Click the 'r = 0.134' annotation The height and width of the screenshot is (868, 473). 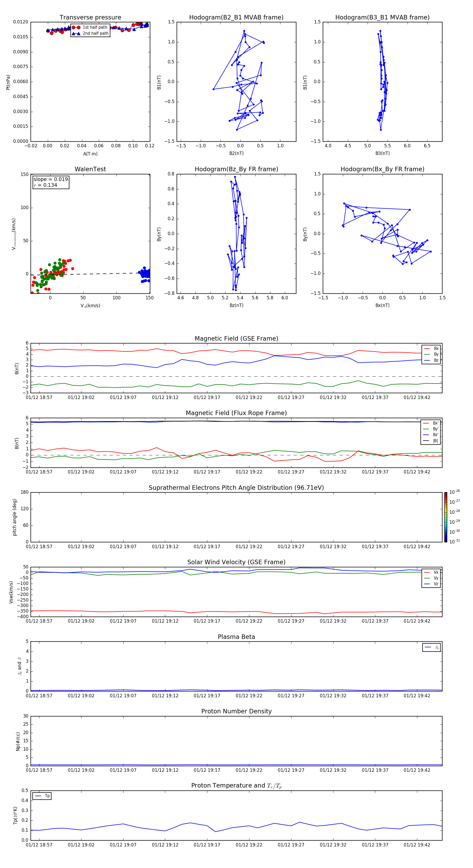(45, 185)
